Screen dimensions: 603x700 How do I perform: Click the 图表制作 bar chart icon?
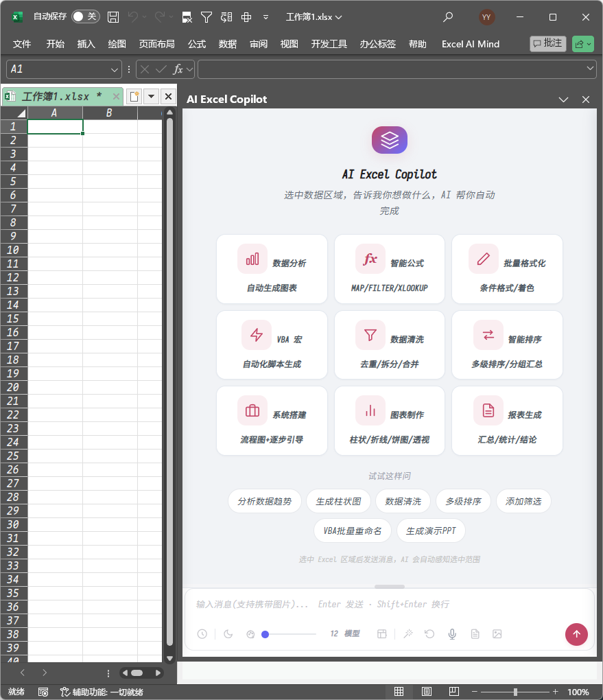pos(370,410)
